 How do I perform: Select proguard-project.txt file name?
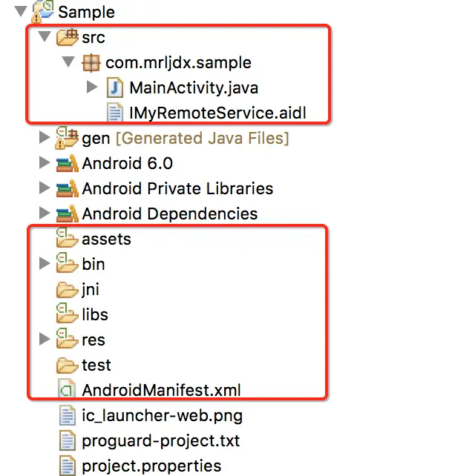[161, 441]
